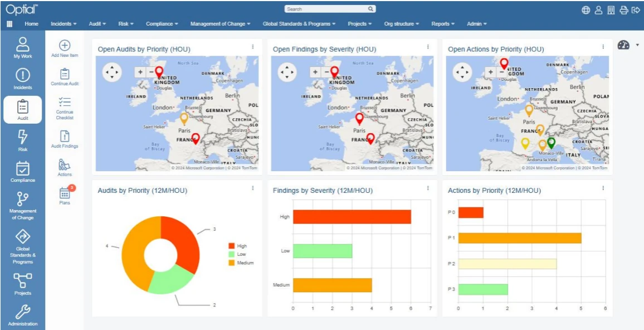644x330 pixels.
Task: Click the dashboard gauge icon
Action: point(623,45)
